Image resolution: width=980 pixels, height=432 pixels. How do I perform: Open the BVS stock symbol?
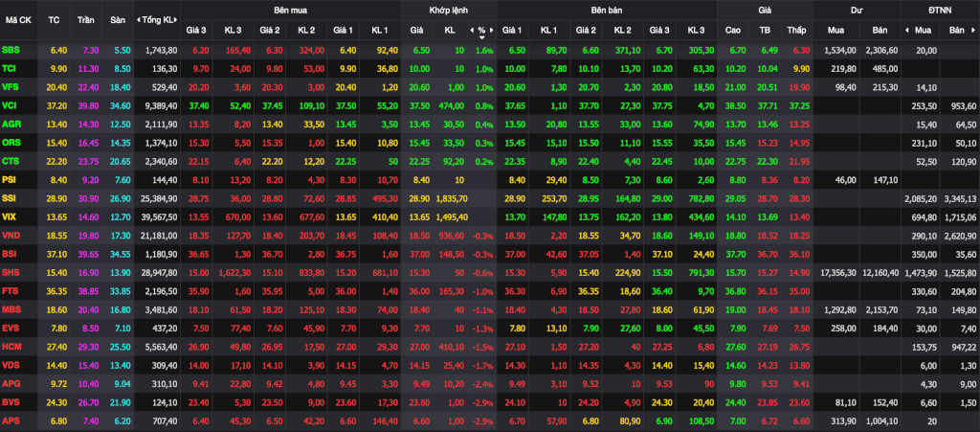click(11, 402)
